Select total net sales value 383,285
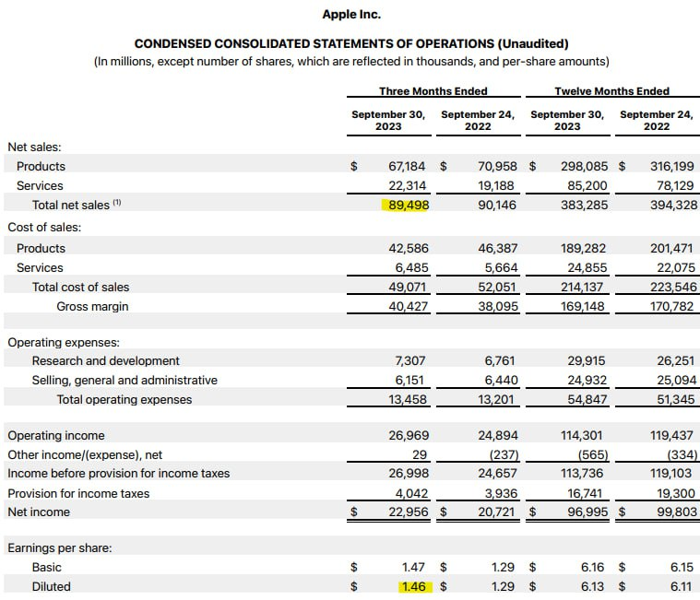The width and height of the screenshot is (700, 600). [585, 206]
